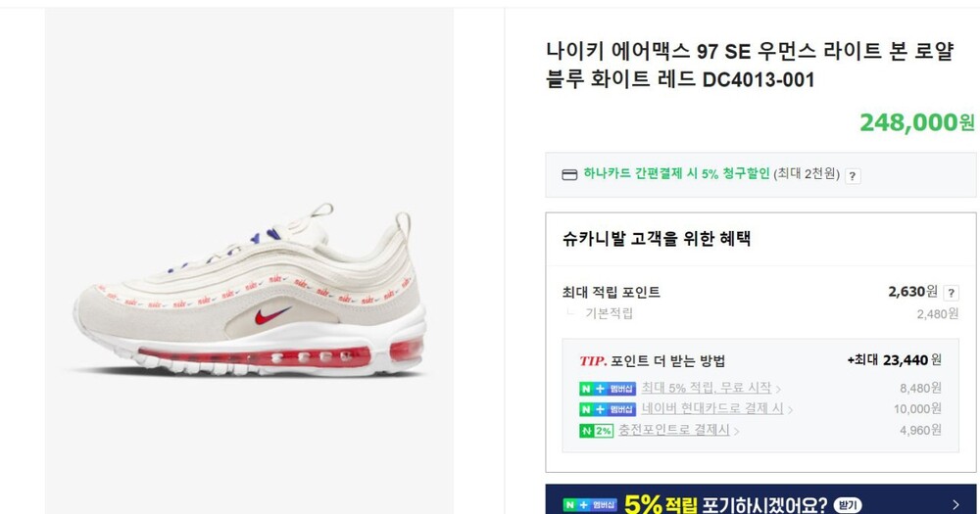Image resolution: width=980 pixels, height=514 pixels.
Task: Click the 248,000원 price
Action: [917, 122]
